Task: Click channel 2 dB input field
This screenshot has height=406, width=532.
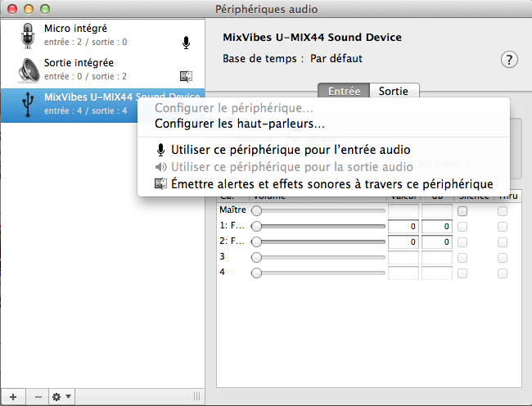Action: [437, 241]
